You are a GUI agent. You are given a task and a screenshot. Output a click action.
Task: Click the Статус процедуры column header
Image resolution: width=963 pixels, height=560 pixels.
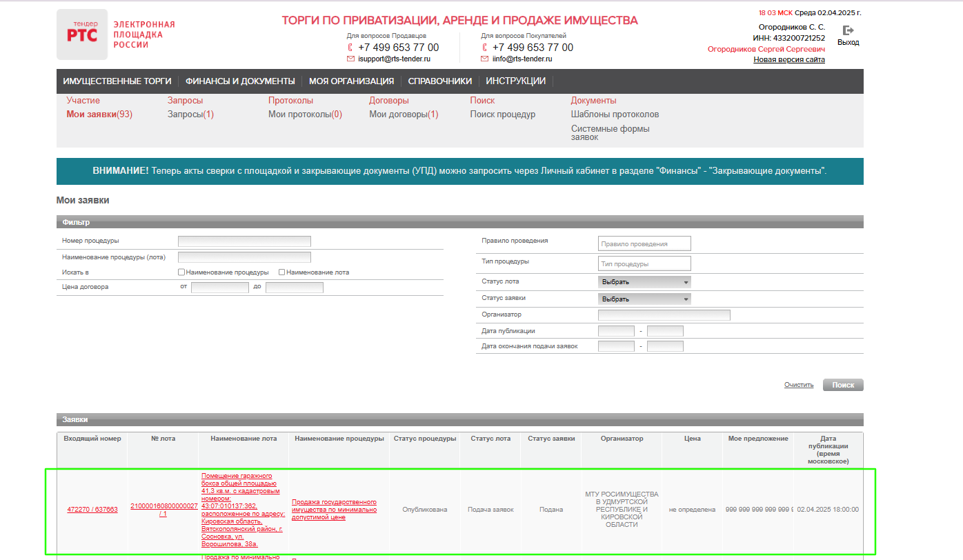[425, 439]
